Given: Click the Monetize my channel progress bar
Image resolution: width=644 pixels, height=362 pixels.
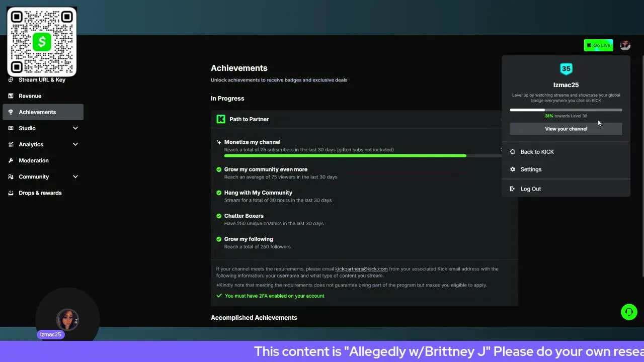Looking at the screenshot, I should coord(362,156).
